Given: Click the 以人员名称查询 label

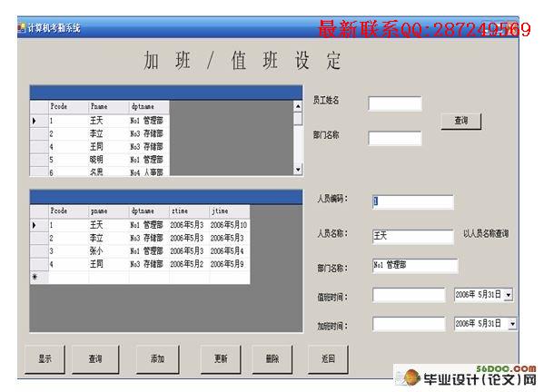Looking at the screenshot, I should tap(486, 233).
